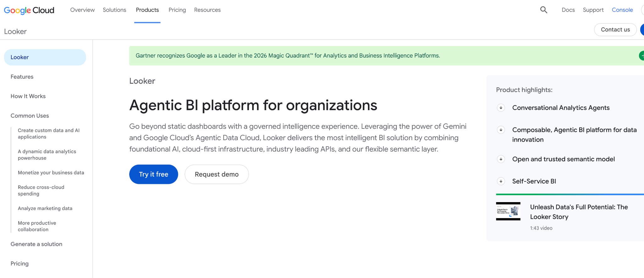Open the Solutions menu

pos(114,10)
